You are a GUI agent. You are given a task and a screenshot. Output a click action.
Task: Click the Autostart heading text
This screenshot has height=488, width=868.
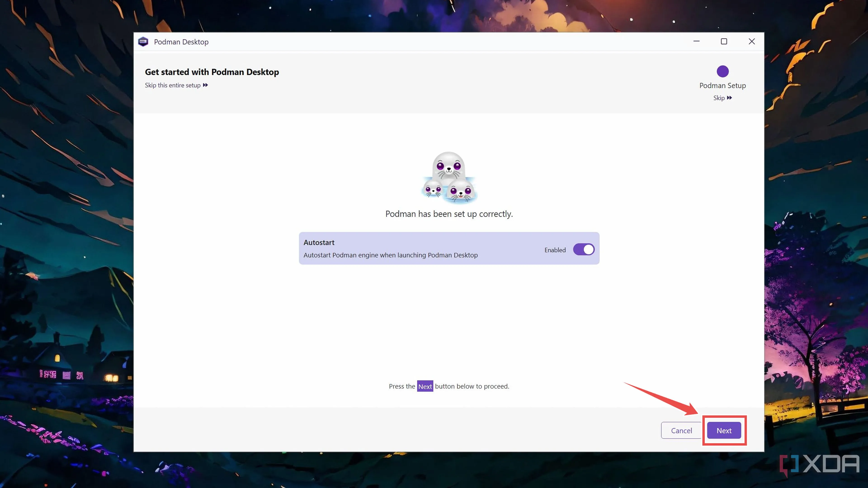319,242
